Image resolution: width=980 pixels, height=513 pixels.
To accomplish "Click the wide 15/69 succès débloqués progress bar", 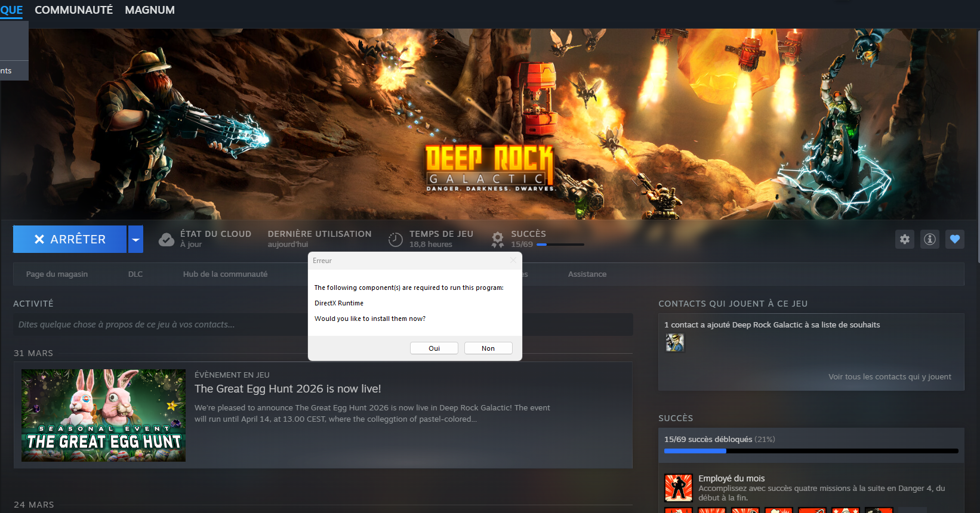I will [x=811, y=451].
